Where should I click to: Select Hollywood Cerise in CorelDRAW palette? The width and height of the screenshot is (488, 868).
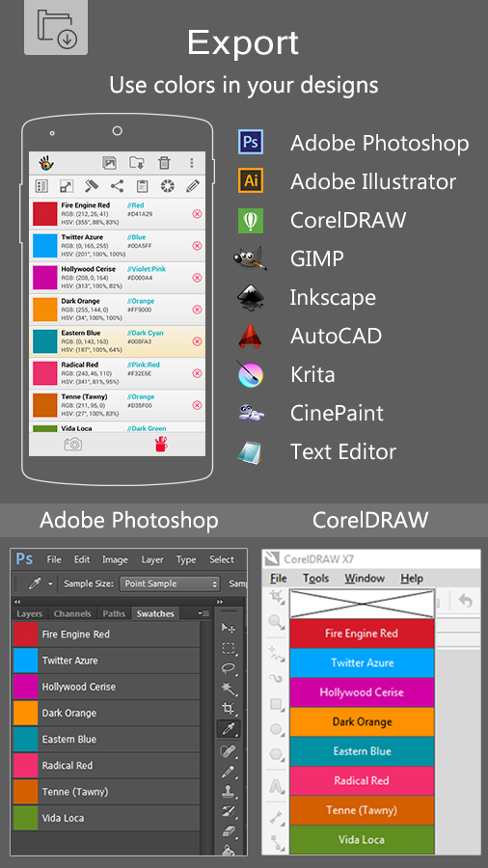click(x=362, y=692)
